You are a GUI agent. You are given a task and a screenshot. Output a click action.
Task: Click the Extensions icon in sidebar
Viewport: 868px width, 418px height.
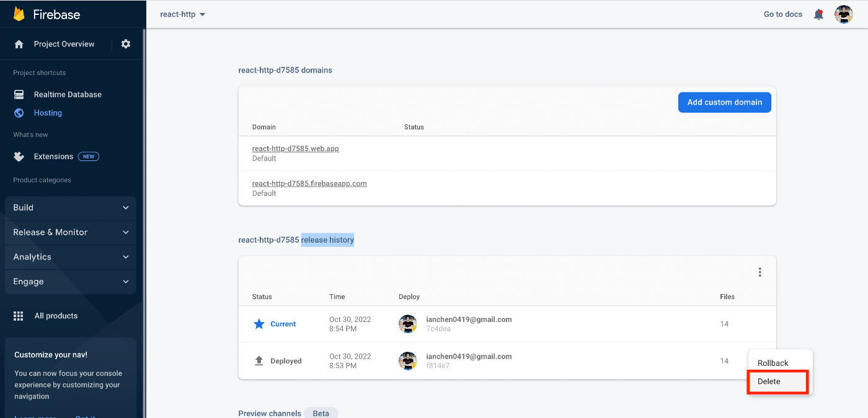(x=19, y=157)
